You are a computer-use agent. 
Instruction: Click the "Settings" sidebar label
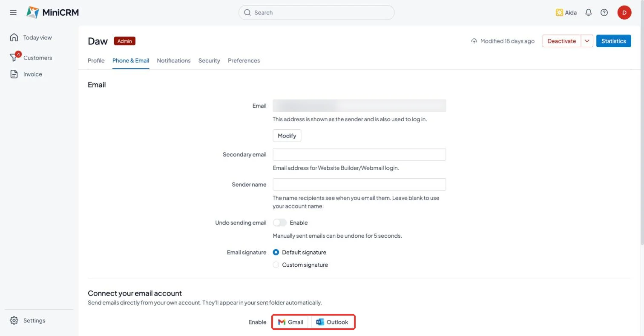[34, 320]
